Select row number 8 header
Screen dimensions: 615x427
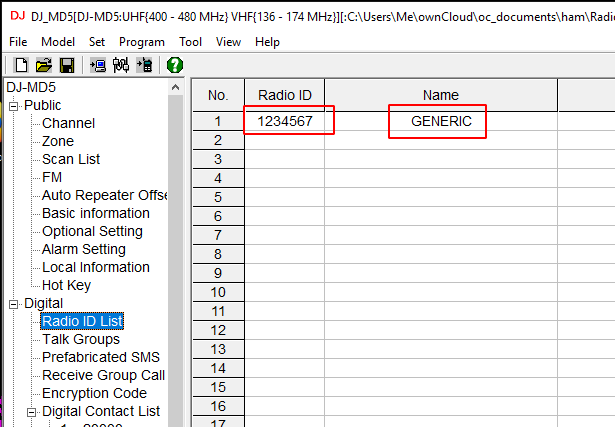tap(218, 254)
